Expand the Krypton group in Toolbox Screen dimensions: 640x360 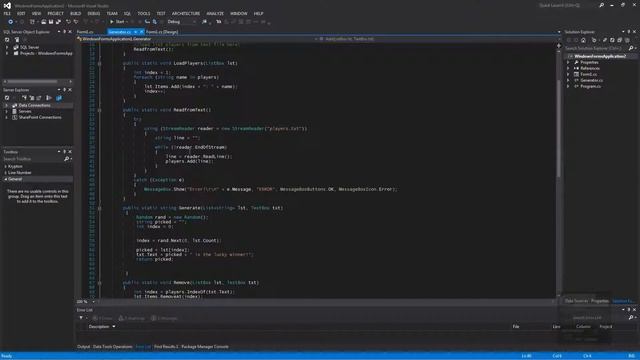click(x=6, y=167)
